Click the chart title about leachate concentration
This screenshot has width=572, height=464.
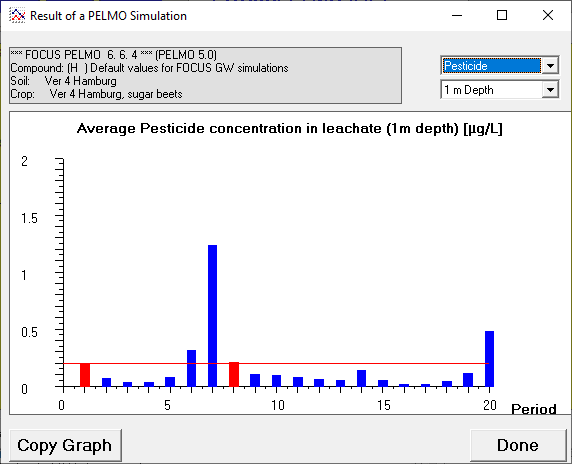[290, 129]
